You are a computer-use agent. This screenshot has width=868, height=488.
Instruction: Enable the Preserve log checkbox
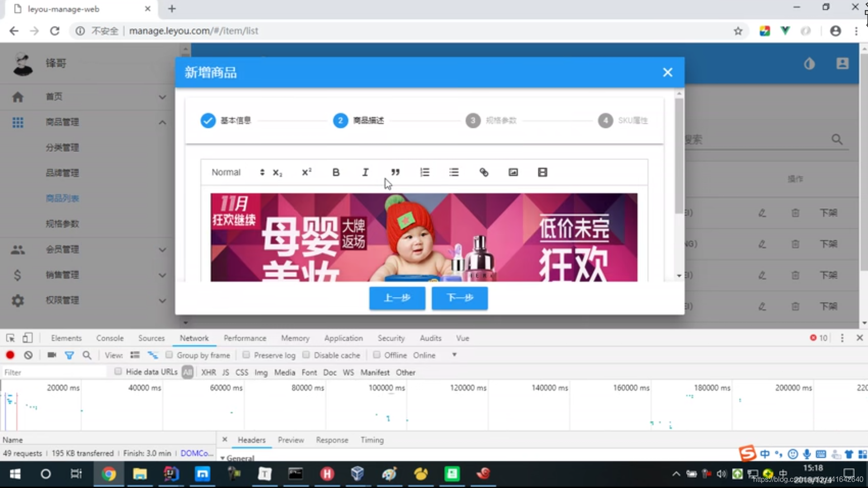point(246,355)
